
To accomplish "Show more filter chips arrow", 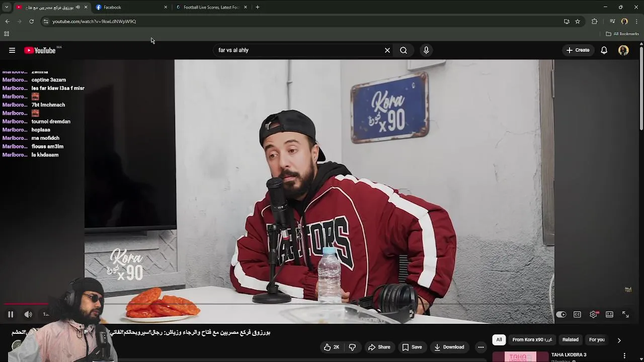I will click(619, 340).
